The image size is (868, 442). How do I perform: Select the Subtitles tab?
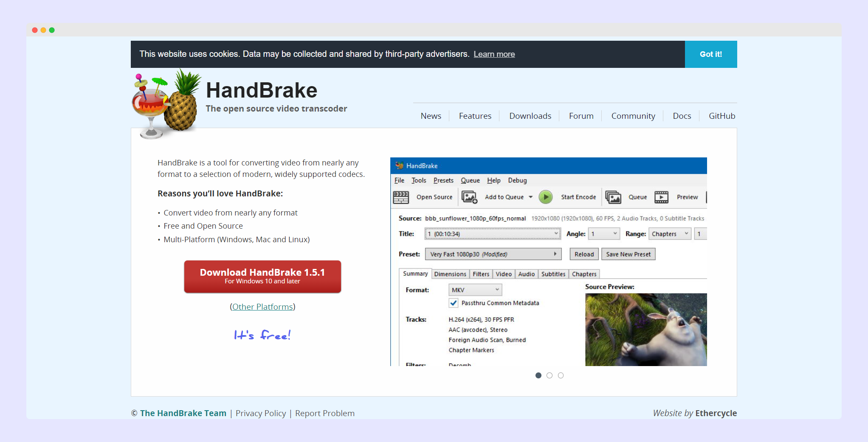pyautogui.click(x=553, y=274)
